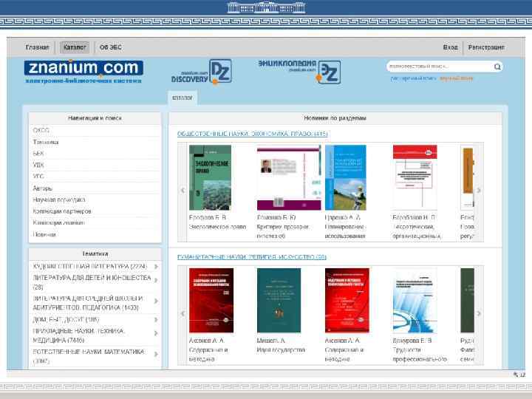
Task: Click the znanium.com site logo
Action: tap(83, 68)
